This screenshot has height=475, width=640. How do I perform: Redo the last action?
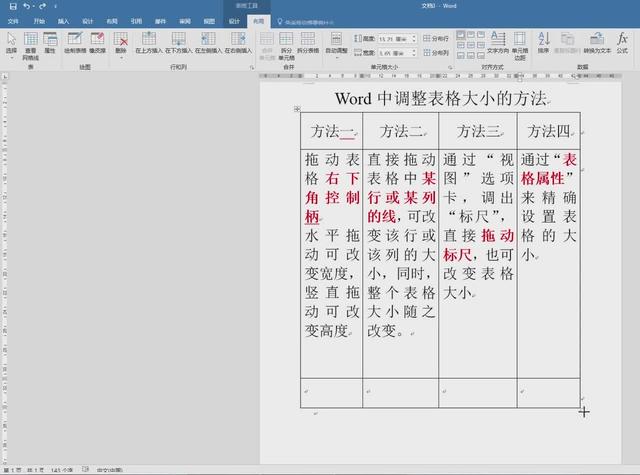click(42, 6)
